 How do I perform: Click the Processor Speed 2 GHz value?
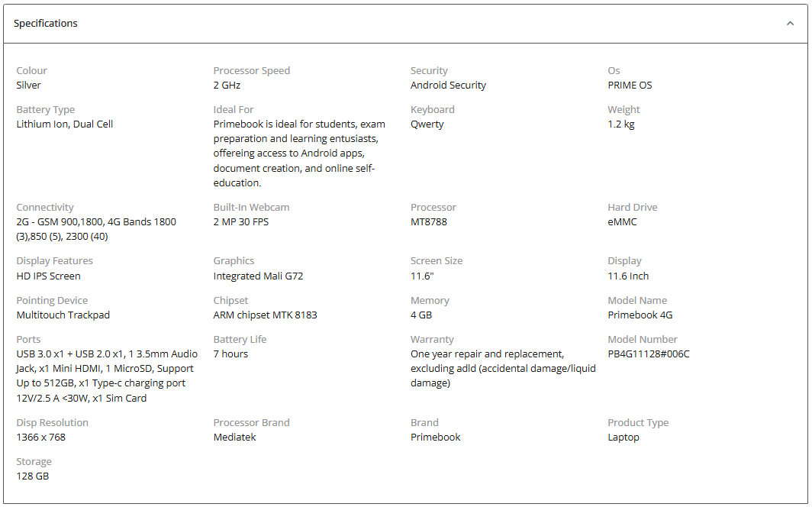point(227,85)
